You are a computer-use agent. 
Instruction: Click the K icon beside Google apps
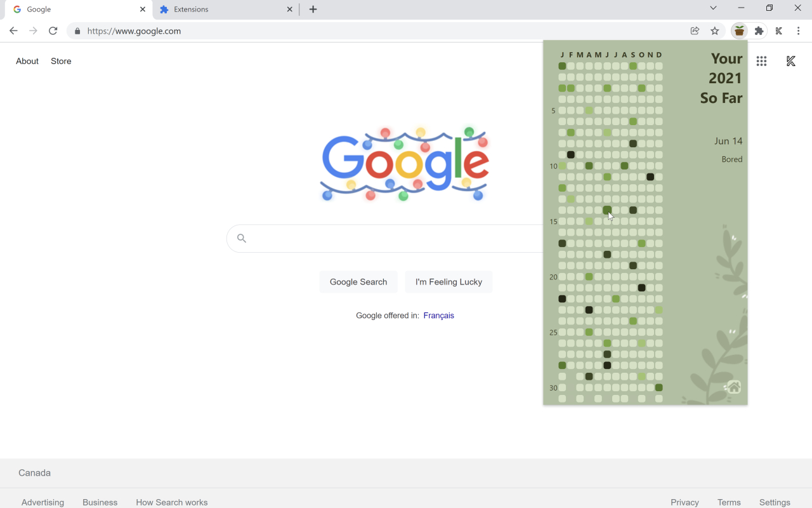[790, 61]
